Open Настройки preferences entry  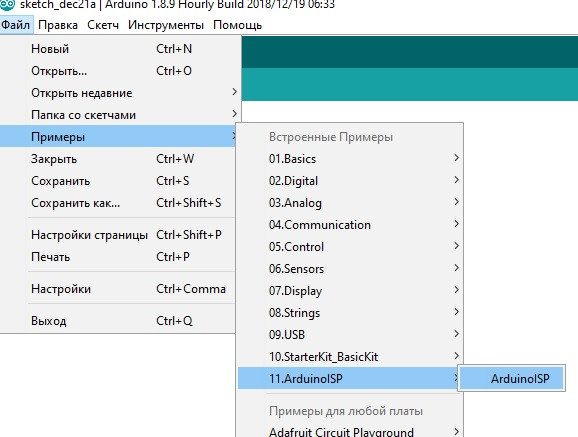pos(117,289)
